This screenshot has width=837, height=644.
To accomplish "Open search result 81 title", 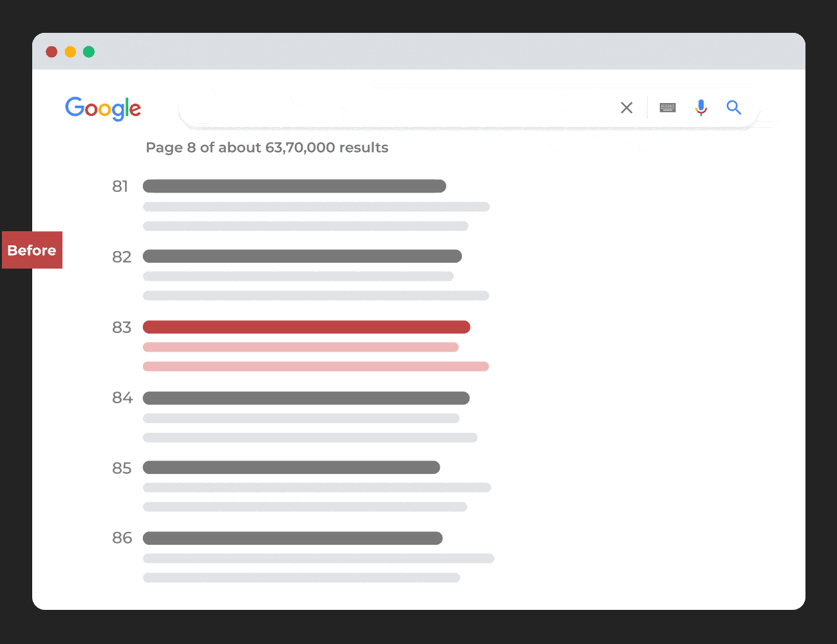I will pyautogui.click(x=294, y=186).
